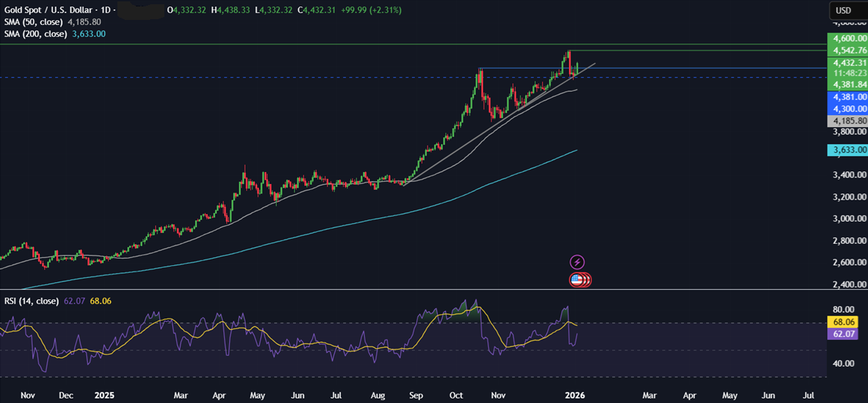868x403 pixels.
Task: Select the blue 4,300.00 price label
Action: coord(847,109)
